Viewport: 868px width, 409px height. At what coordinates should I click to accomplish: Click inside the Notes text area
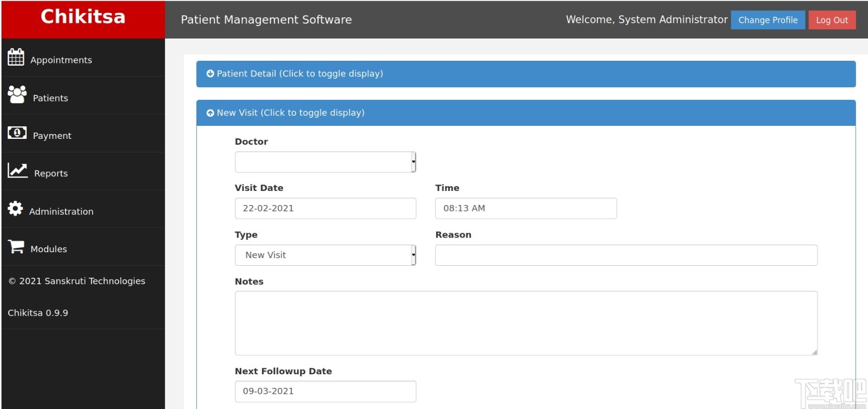tap(526, 323)
